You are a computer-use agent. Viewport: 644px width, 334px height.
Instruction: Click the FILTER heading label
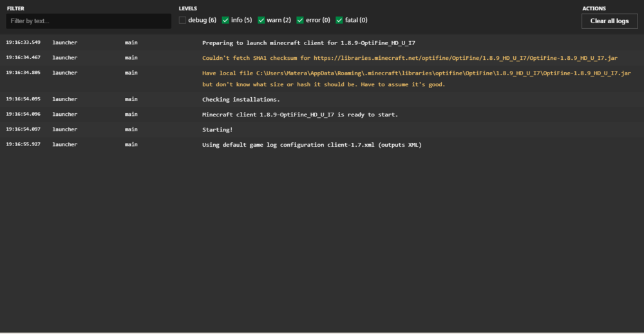[15, 8]
